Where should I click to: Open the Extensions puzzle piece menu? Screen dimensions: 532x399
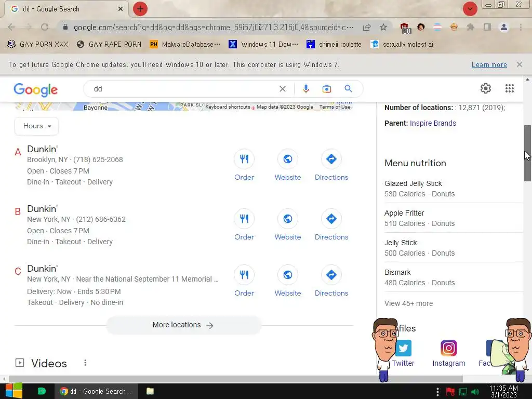click(470, 27)
